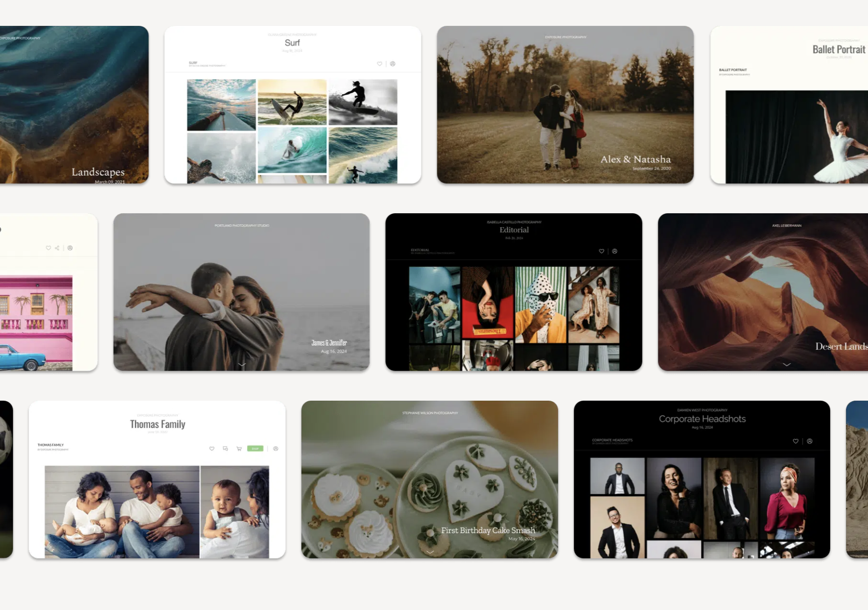Click the down chevron on First Birthday Cake Smash
This screenshot has height=610, width=868.
[430, 552]
